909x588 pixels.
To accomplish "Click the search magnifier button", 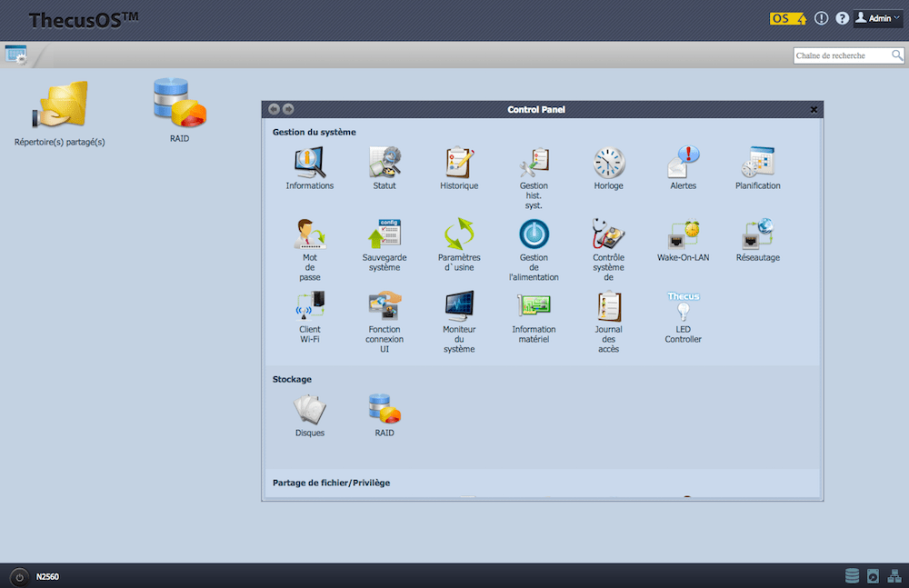I will [897, 55].
